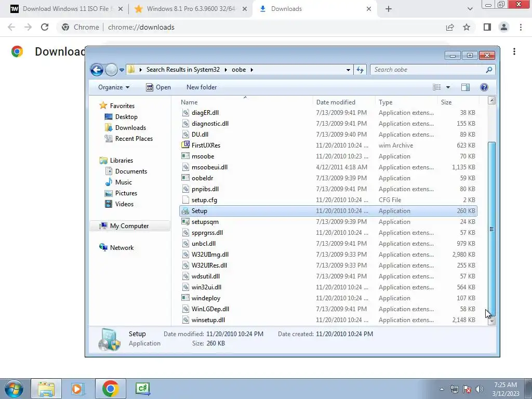Click the file list scroll down arrow
532x399 pixels.
[491, 321]
